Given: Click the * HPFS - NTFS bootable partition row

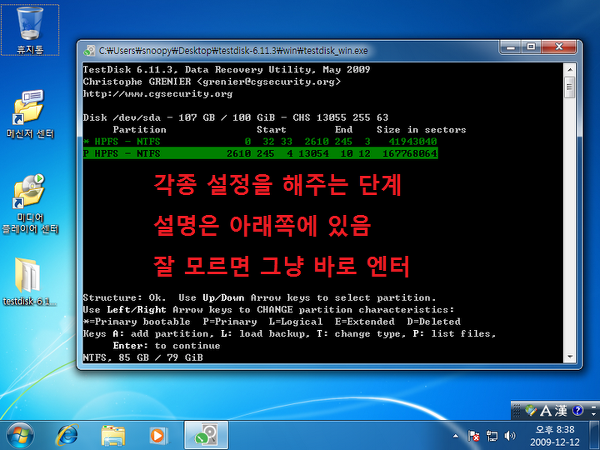Looking at the screenshot, I should coord(260,142).
